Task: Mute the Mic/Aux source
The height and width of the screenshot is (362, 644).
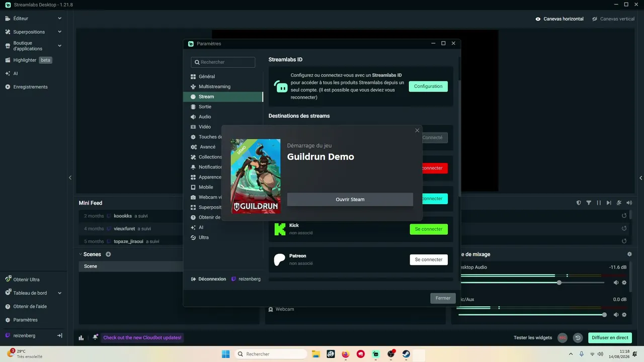Action: tap(616, 315)
